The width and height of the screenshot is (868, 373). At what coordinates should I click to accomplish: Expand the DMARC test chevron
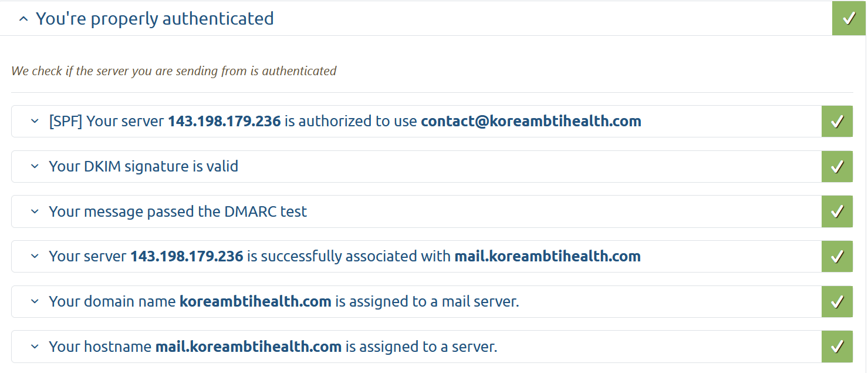[x=35, y=211]
